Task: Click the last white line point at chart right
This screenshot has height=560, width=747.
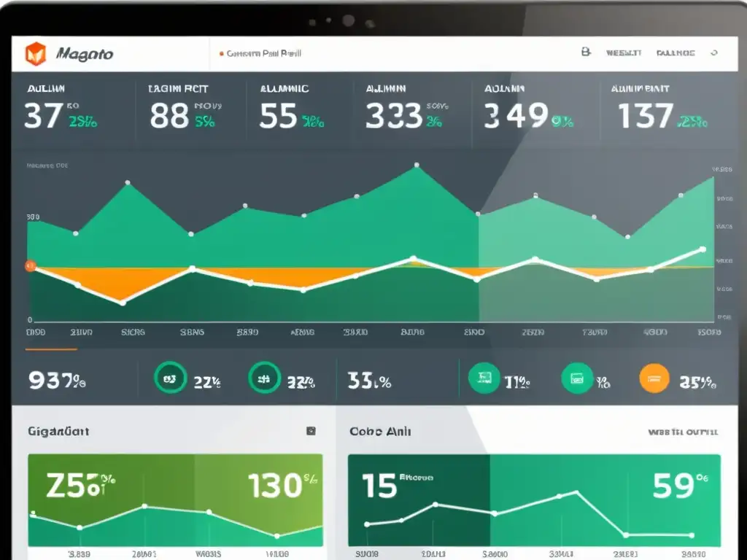Action: 703,249
